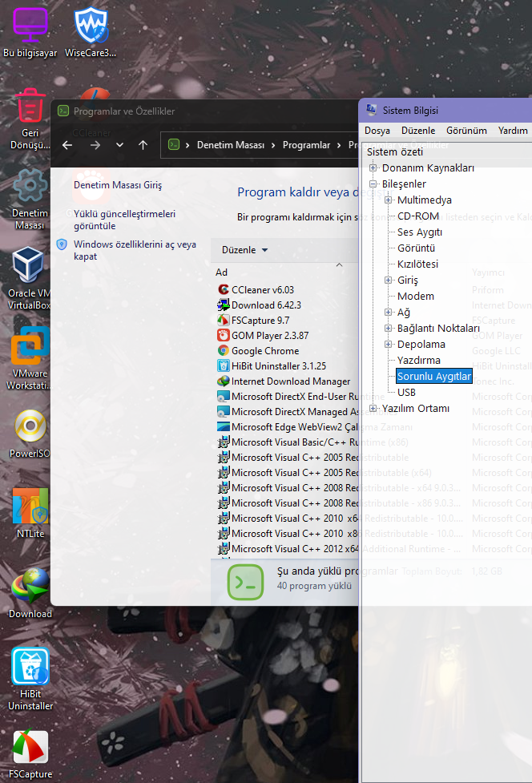The width and height of the screenshot is (532, 783).
Task: Click the forward arrow in Programlar ve Özellikler
Action: [95, 145]
